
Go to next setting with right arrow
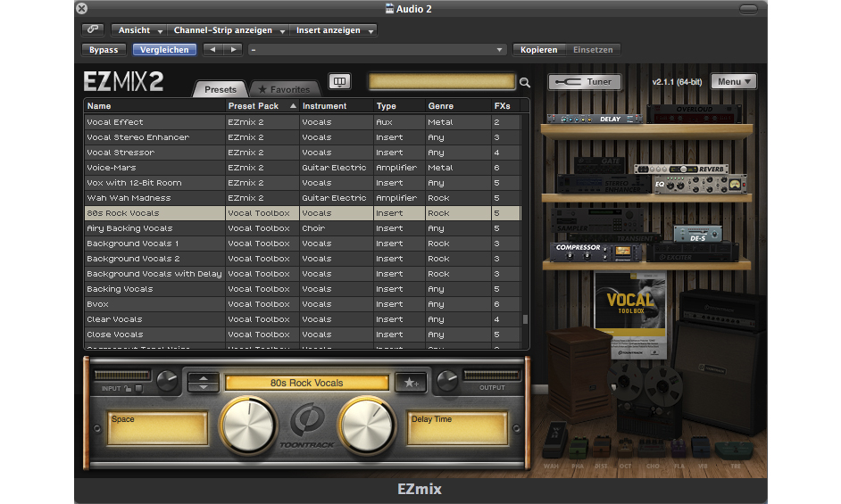[233, 49]
